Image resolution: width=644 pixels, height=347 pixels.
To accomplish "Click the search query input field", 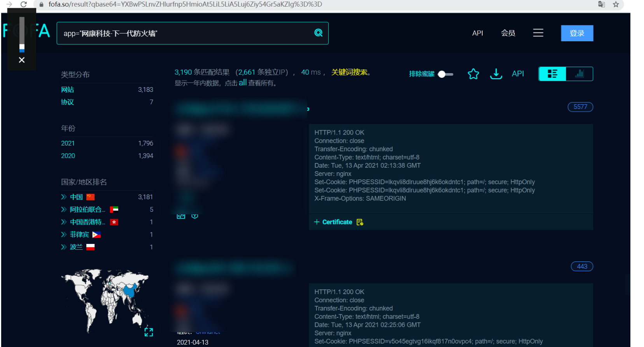I will 192,33.
